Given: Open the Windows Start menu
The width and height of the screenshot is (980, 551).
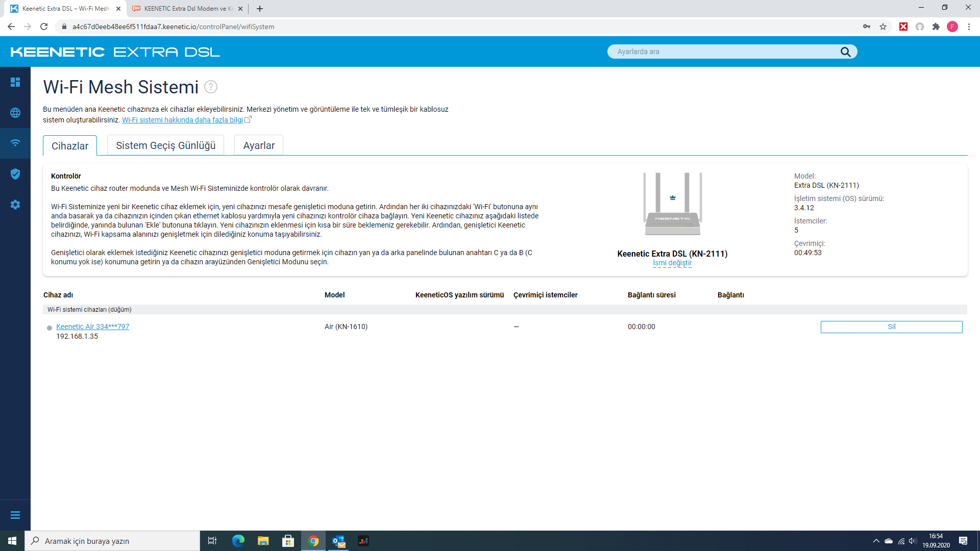Looking at the screenshot, I should click(x=12, y=541).
